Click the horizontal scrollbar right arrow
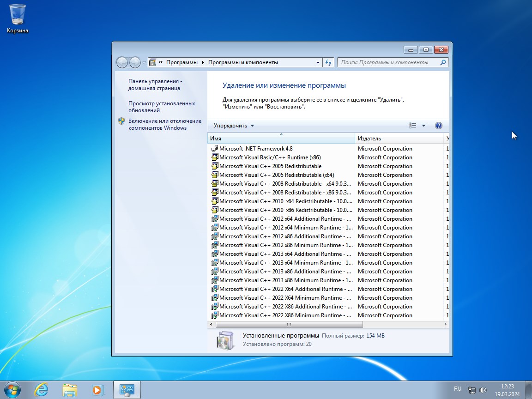The image size is (532, 399). pyautogui.click(x=446, y=324)
